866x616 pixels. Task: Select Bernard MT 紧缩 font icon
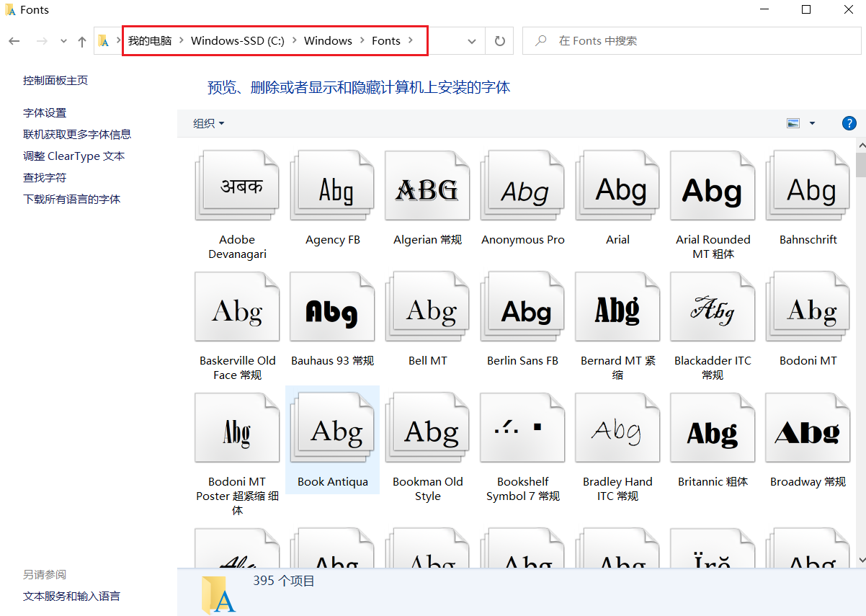pyautogui.click(x=617, y=307)
